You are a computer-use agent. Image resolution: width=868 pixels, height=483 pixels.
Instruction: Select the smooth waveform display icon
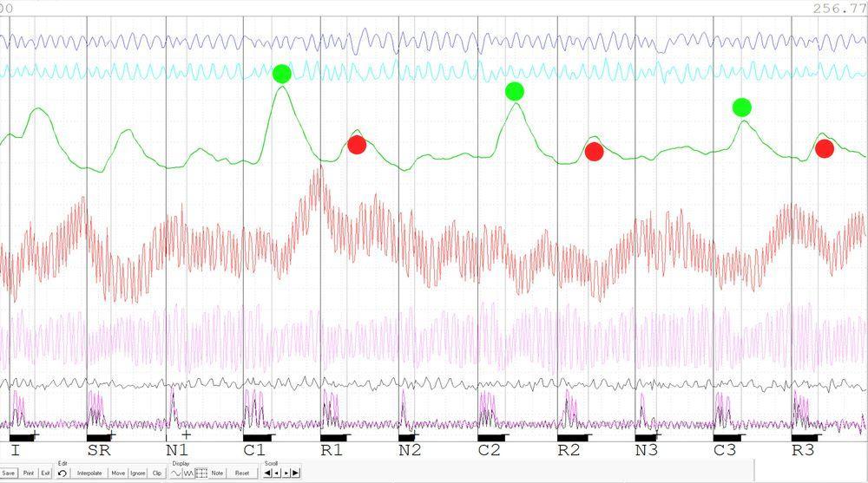point(176,473)
